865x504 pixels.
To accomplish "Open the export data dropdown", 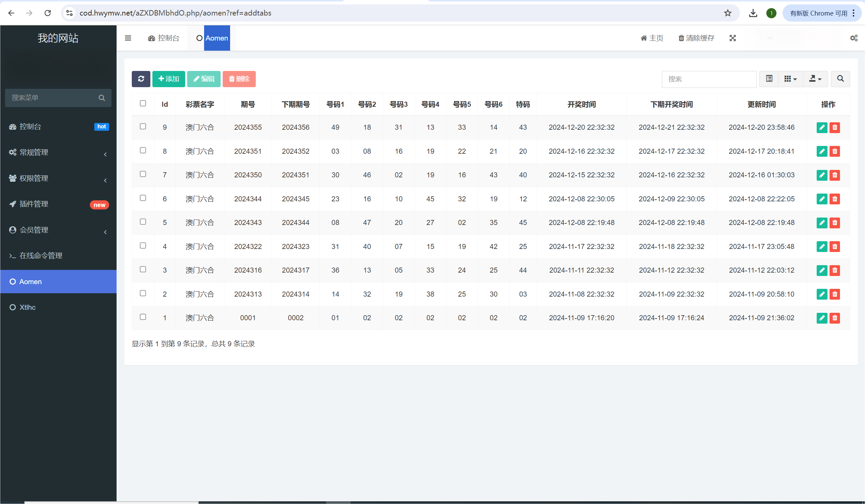I will [x=815, y=79].
